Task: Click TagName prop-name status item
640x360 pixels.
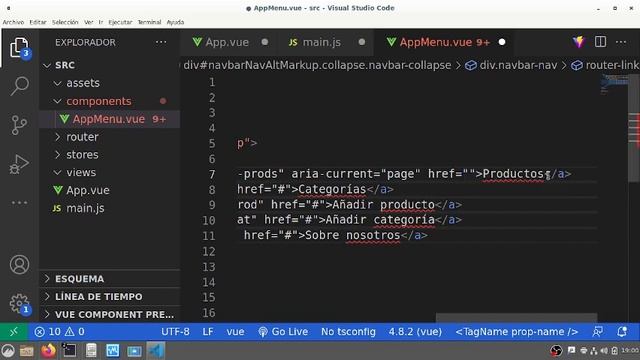Action: click(517, 331)
